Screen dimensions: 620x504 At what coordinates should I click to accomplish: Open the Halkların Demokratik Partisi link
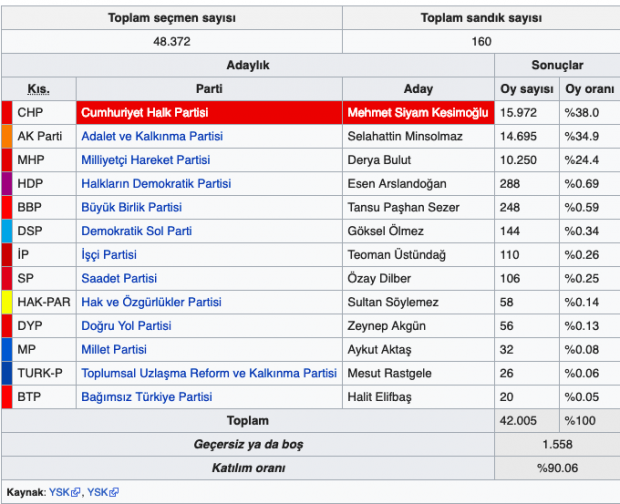coord(156,184)
